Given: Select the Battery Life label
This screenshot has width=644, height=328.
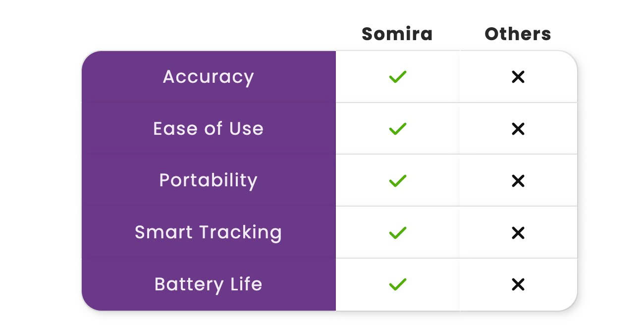Looking at the screenshot, I should [x=208, y=284].
